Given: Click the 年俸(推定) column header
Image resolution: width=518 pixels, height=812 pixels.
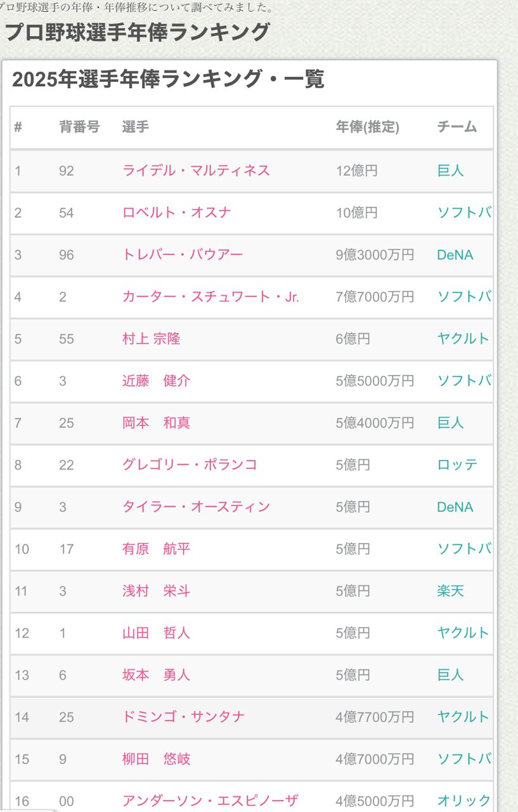Looking at the screenshot, I should click(x=367, y=127).
